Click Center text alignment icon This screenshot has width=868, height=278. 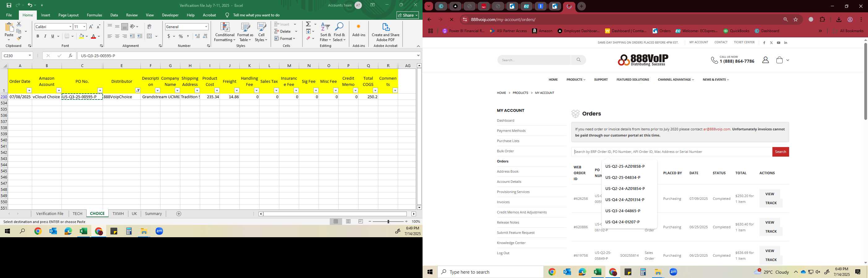point(117,36)
